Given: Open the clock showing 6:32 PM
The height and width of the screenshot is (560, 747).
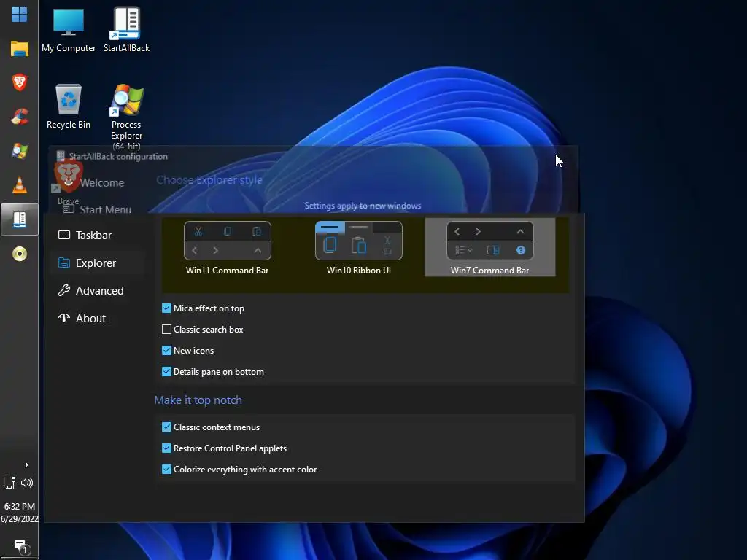Looking at the screenshot, I should click(x=19, y=513).
